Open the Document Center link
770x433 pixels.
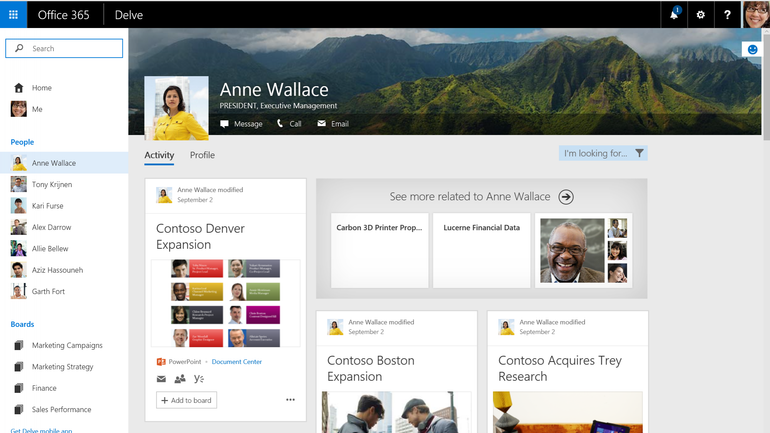tap(237, 361)
